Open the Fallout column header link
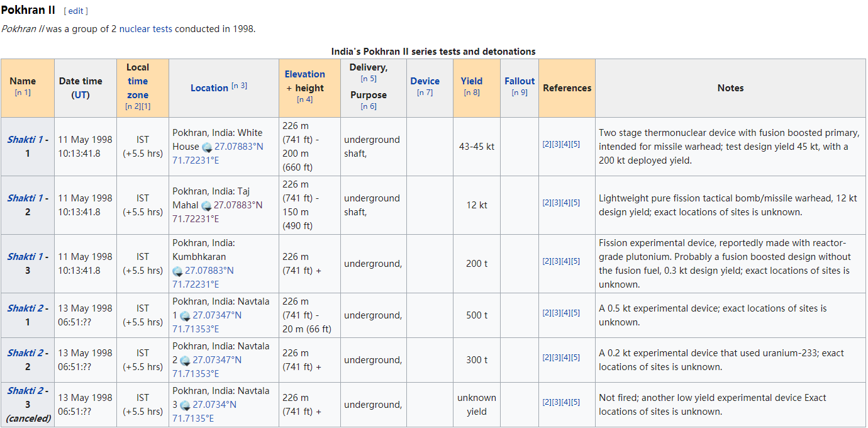Screen dimensions: 868x428 (x=519, y=81)
